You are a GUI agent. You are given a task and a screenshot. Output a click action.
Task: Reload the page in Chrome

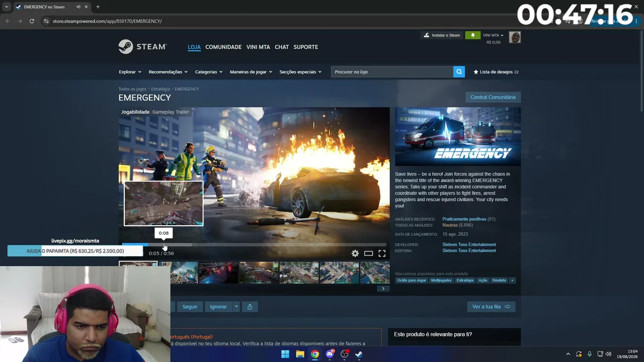point(32,21)
